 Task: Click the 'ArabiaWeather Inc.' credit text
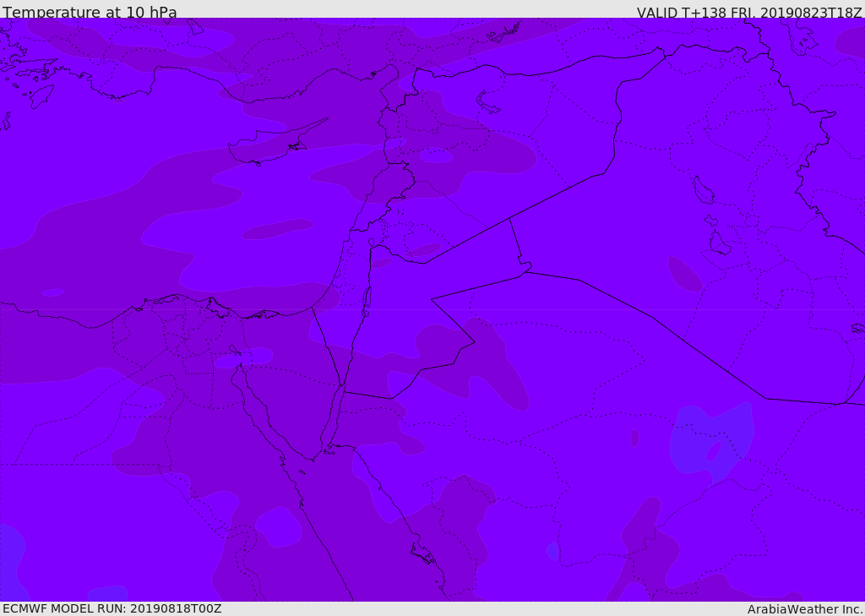click(806, 609)
